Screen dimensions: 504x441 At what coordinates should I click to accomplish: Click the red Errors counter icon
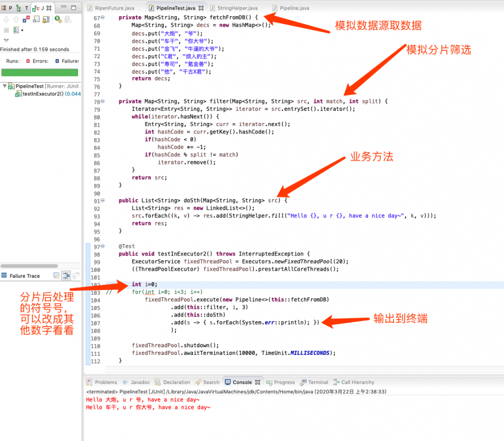(x=28, y=61)
